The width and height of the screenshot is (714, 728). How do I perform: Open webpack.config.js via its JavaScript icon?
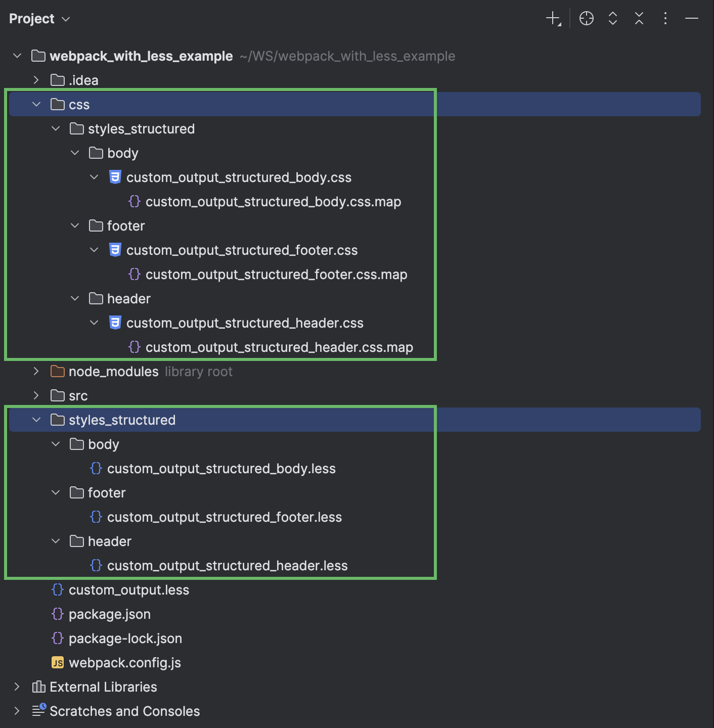(x=57, y=662)
